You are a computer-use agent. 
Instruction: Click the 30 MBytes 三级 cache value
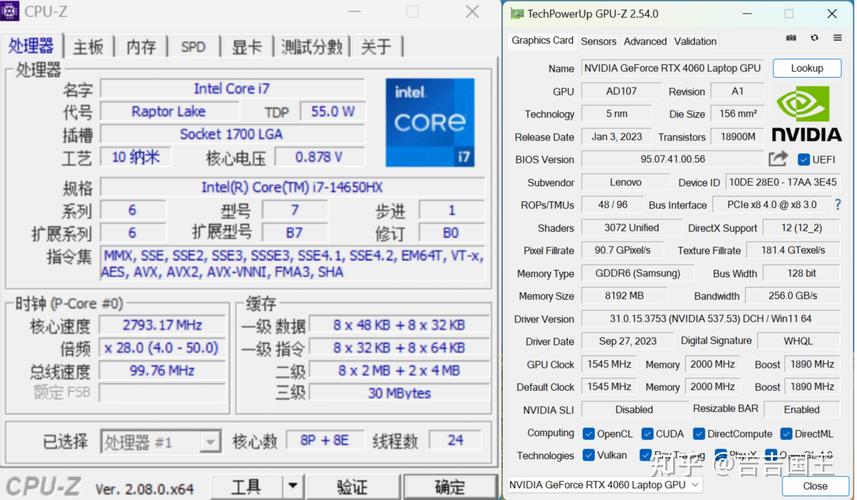coord(399,393)
